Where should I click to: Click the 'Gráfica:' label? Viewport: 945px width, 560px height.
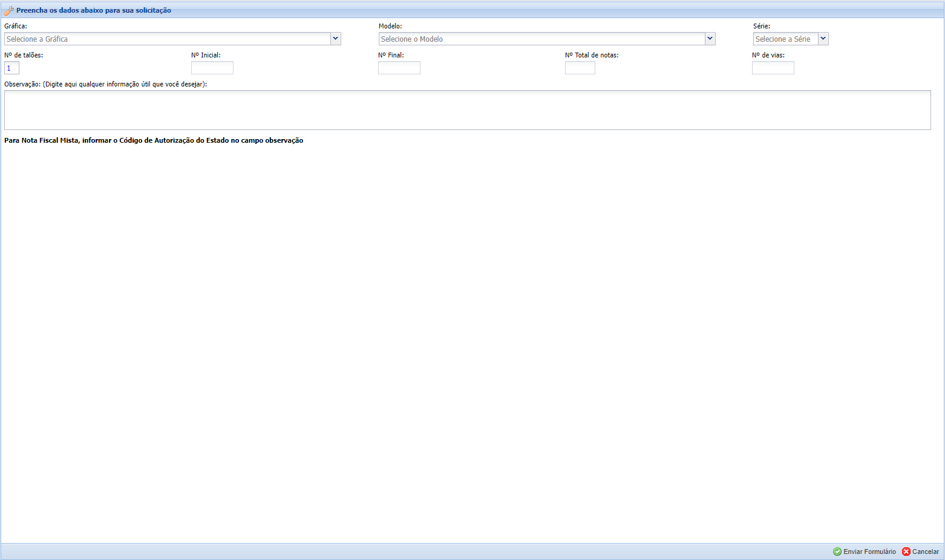(x=16, y=26)
